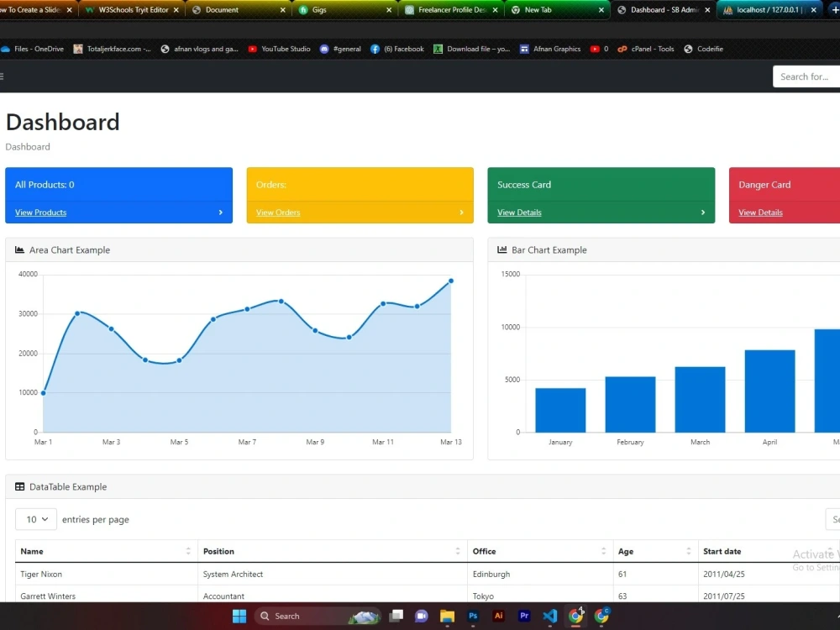Click the chevron arrow on All Products card

point(221,213)
